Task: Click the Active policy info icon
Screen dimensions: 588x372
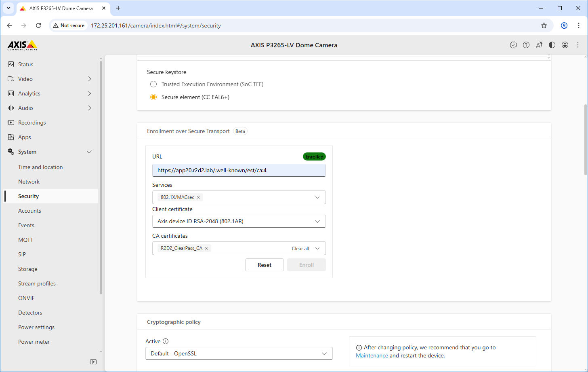Action: (166, 341)
